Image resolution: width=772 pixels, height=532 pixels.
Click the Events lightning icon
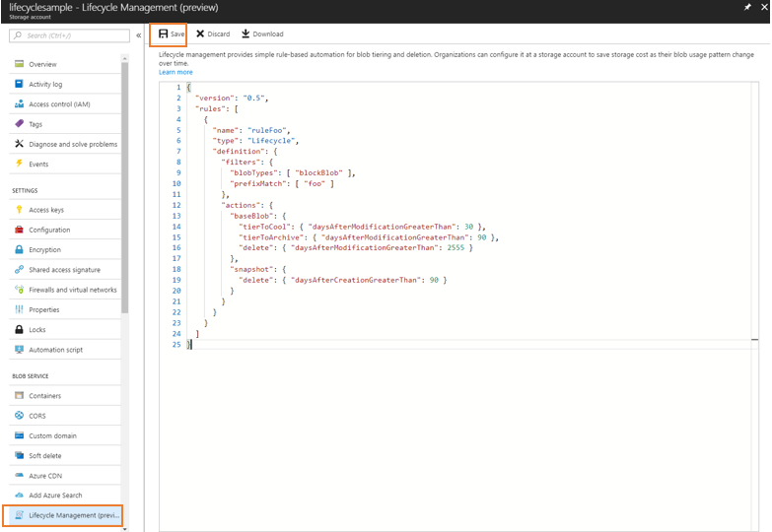tap(19, 164)
